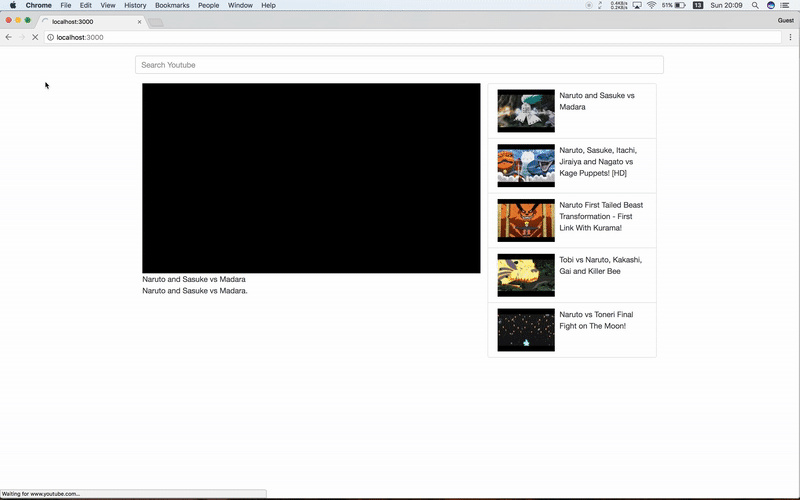Click the black video player area

[x=311, y=178]
